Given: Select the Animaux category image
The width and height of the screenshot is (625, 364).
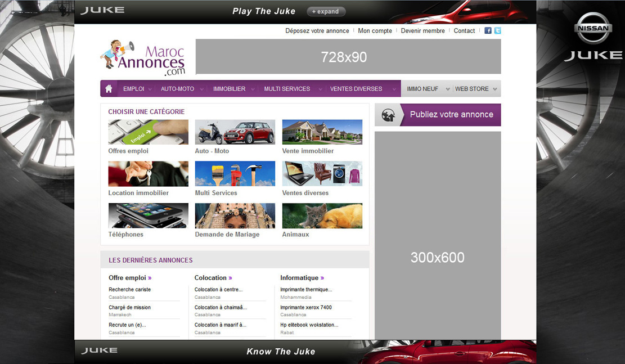Looking at the screenshot, I should (x=322, y=215).
